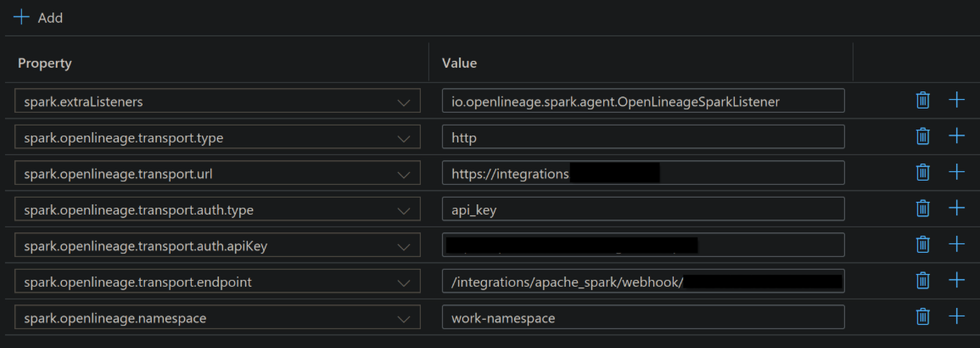Remove the spark.openlineage.namespace row
This screenshot has height=348, width=980.
coord(923,317)
